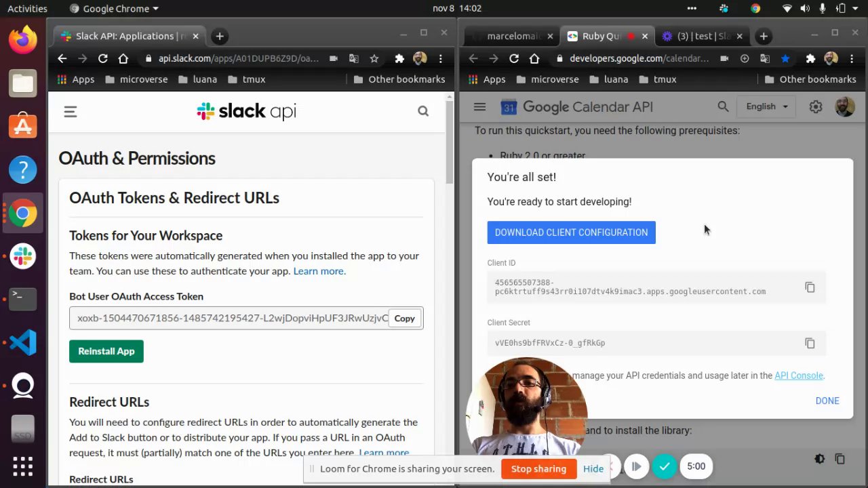Image resolution: width=868 pixels, height=488 pixels.
Task: Open the English language dropdown
Action: (767, 106)
